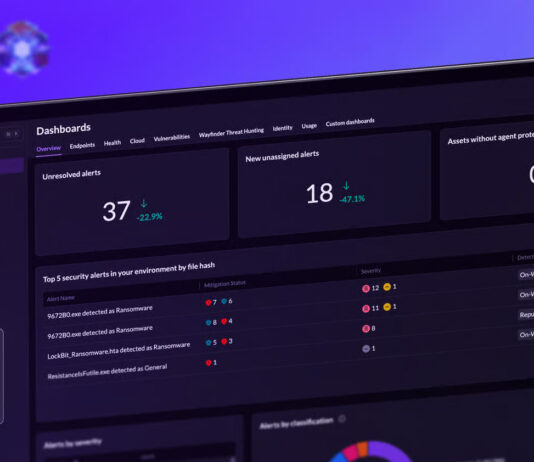Open the Unresolved alerts card title
534x462 pixels.
pyautogui.click(x=72, y=175)
